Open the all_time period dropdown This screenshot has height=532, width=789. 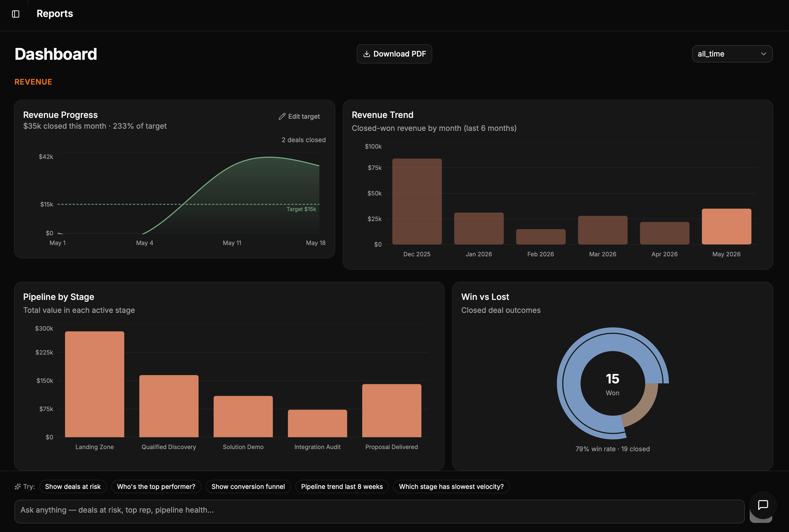[732, 54]
